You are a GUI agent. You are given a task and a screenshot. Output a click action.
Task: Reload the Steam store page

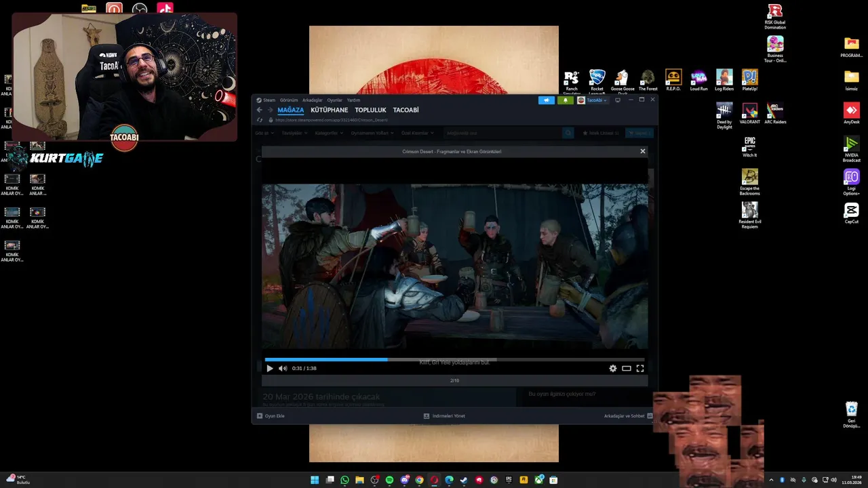point(259,120)
